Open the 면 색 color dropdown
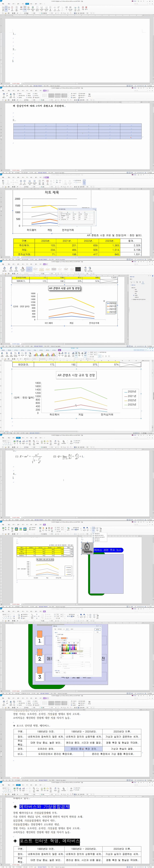The width and height of the screenshot is (154, 868). [x=67, y=638]
